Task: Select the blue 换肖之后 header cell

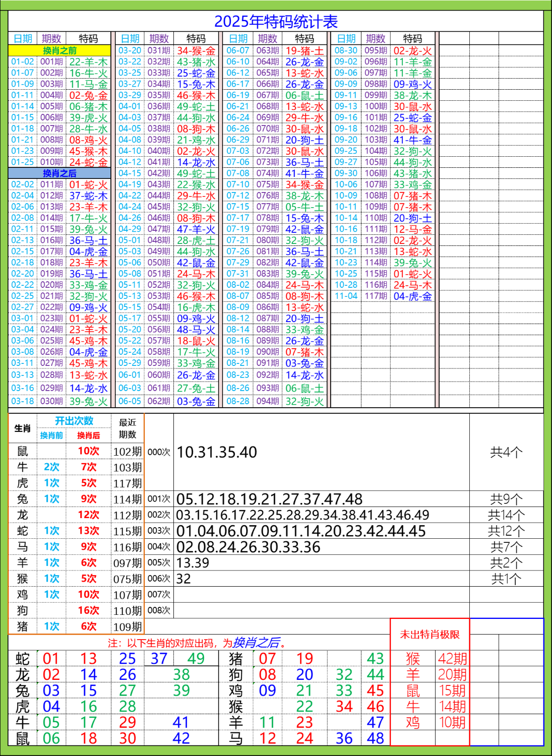Action: point(59,173)
